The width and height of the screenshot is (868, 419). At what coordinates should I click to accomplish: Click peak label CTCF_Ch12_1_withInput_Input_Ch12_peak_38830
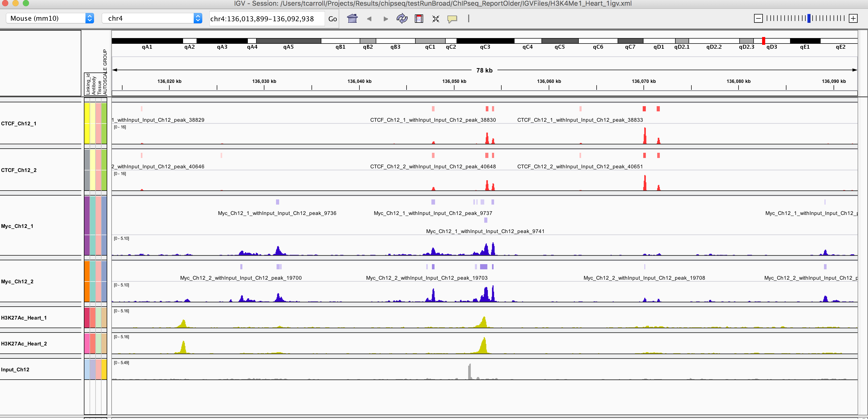point(433,120)
